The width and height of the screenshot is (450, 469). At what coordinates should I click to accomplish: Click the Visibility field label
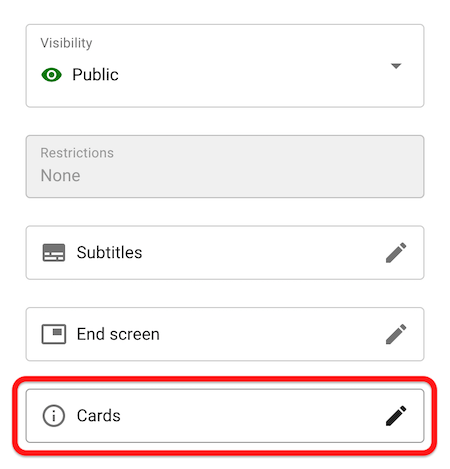(x=66, y=43)
